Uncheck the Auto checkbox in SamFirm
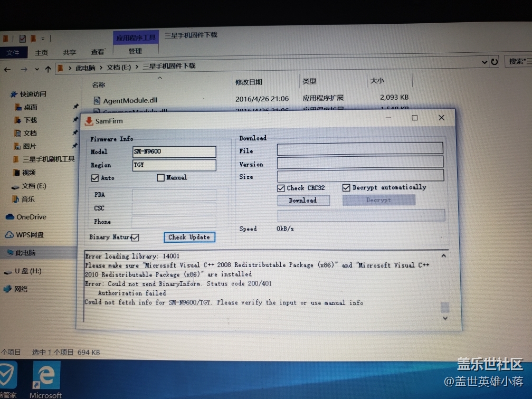Image resolution: width=532 pixels, height=399 pixels. (x=95, y=178)
